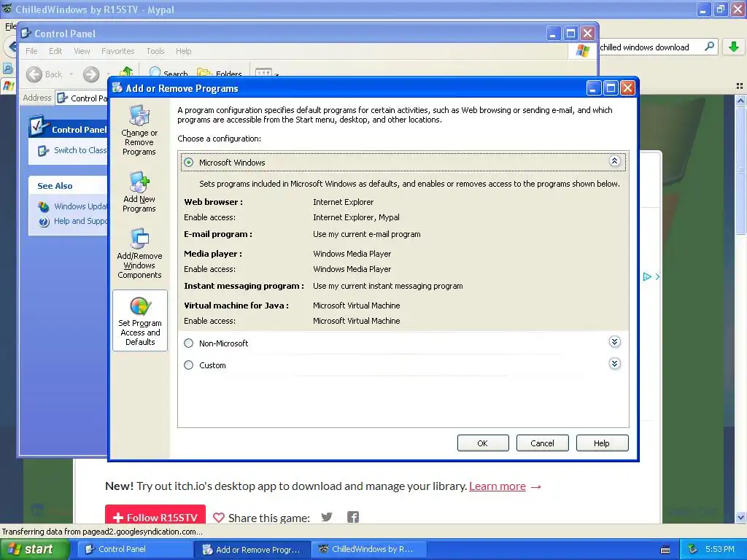
Task: Click Windows flag logo in Control Panel
Action: pyautogui.click(x=583, y=50)
